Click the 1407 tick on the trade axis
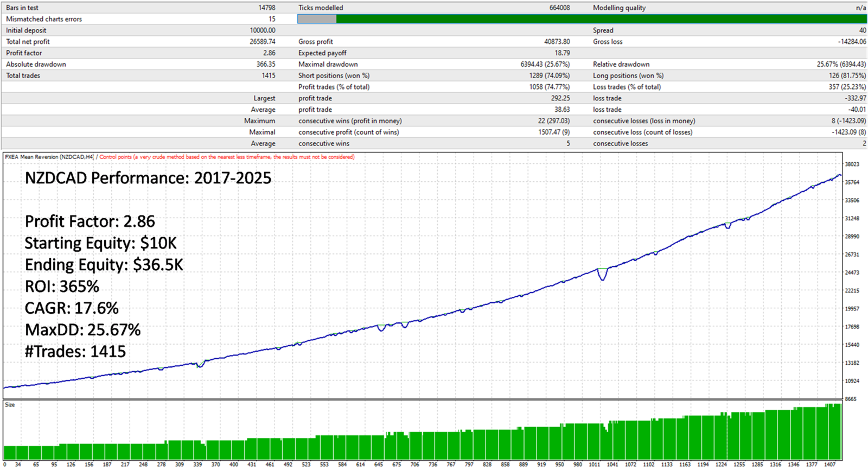Image resolution: width=868 pixels, height=470 pixels. (829, 465)
